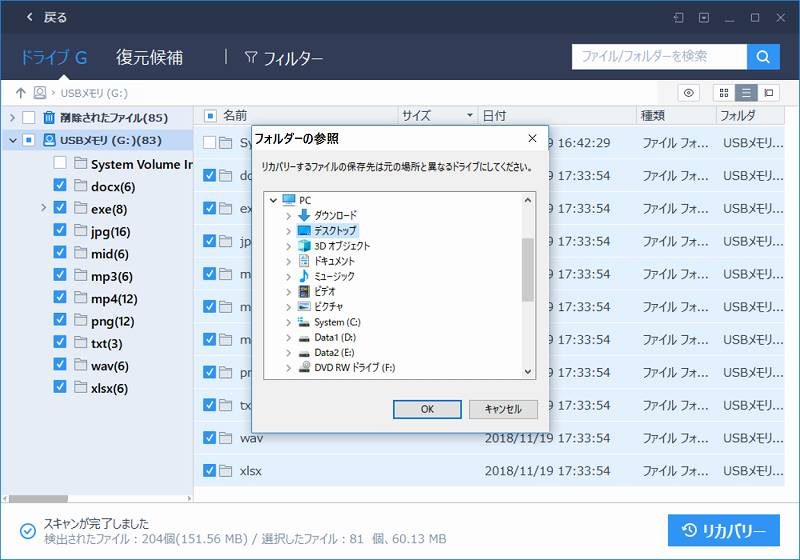
Task: Click the キャンセル button
Action: 503,409
